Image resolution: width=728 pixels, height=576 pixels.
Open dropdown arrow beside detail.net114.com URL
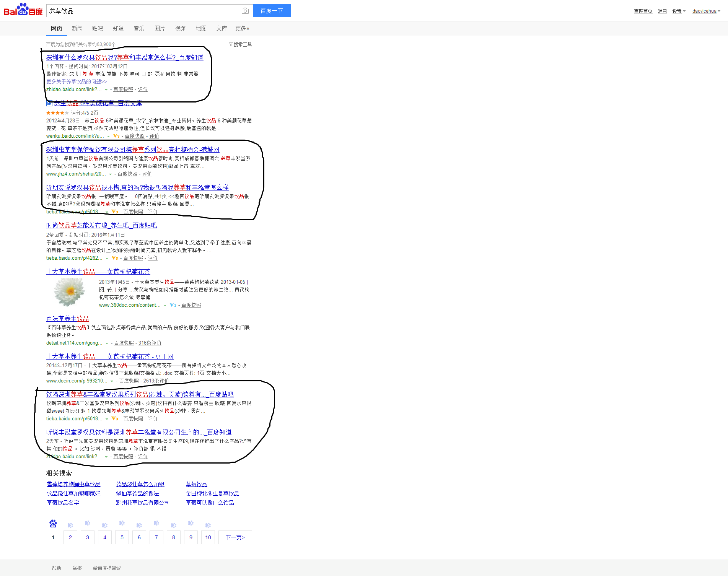[x=107, y=343]
